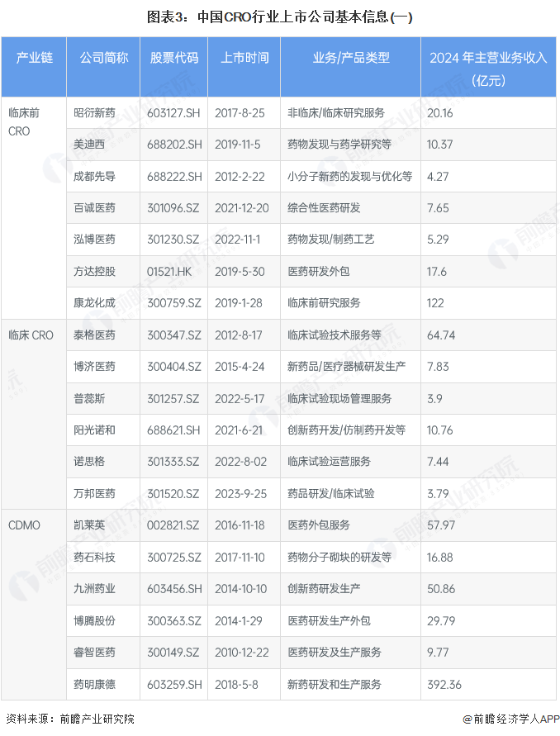560x736 pixels.
Task: Click company name 博济医药
Action: point(94,367)
